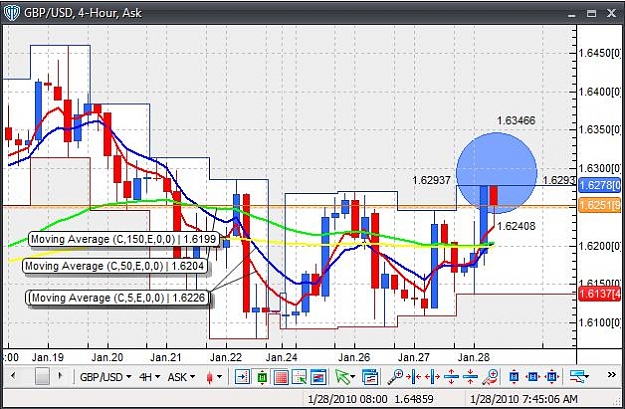Click the blue fit-all-directions icon
This screenshot has height=409, width=625.
[552, 376]
